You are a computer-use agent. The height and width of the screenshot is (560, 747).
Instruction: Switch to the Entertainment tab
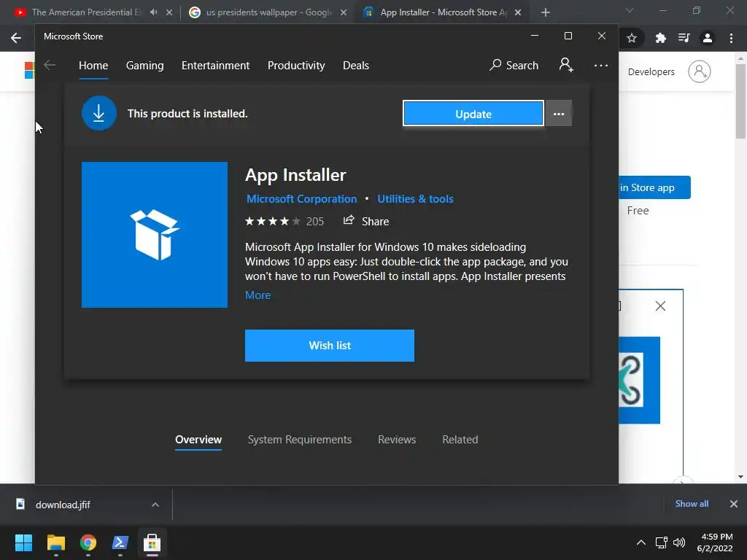(x=215, y=65)
